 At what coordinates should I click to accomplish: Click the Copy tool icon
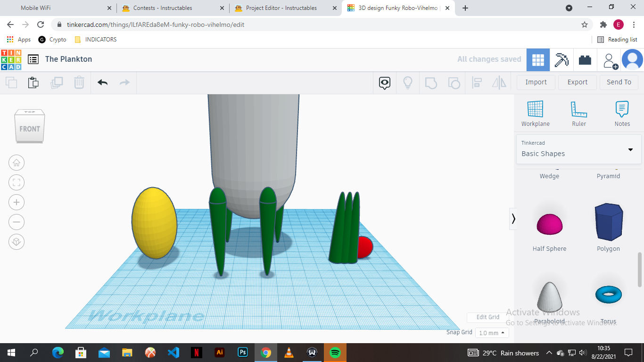pyautogui.click(x=11, y=82)
